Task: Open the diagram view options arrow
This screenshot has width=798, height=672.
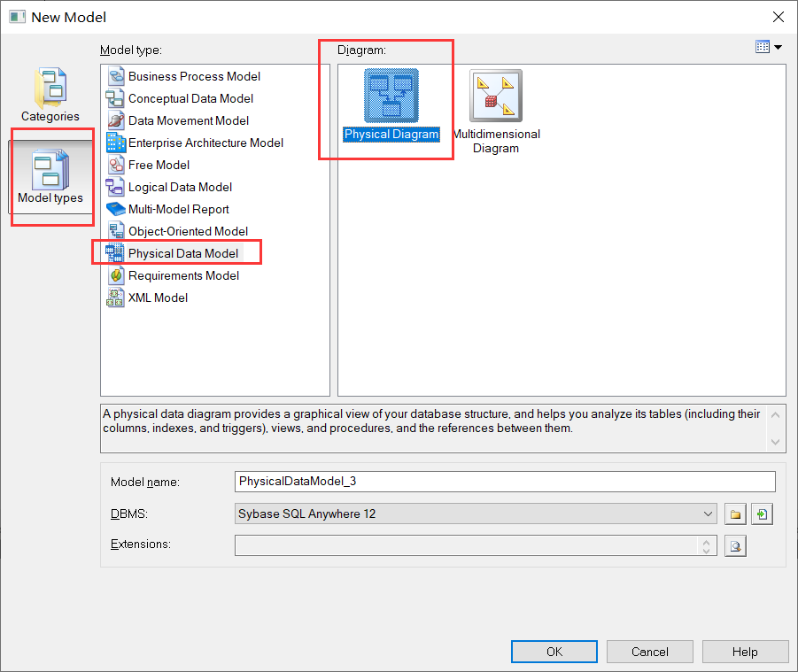Action: (x=779, y=47)
